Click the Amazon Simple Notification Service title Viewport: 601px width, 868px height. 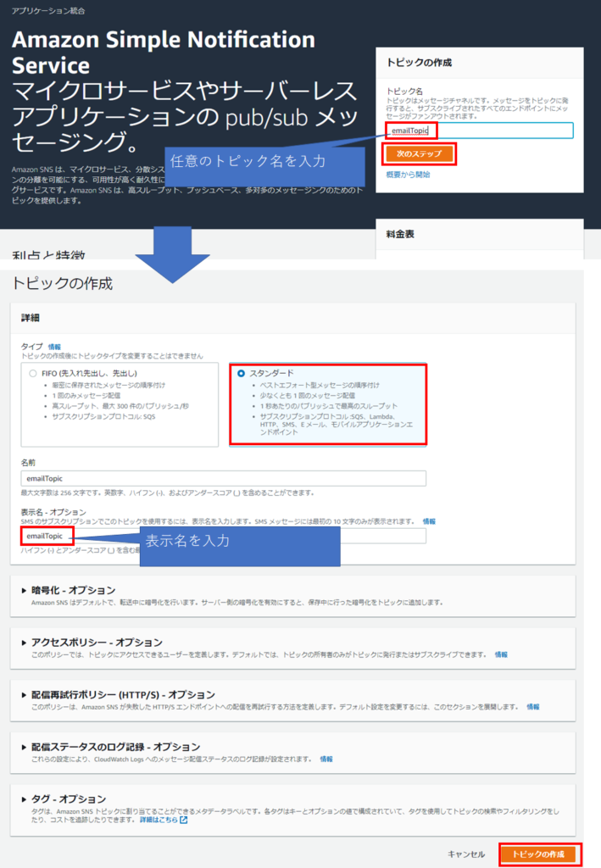pyautogui.click(x=164, y=53)
